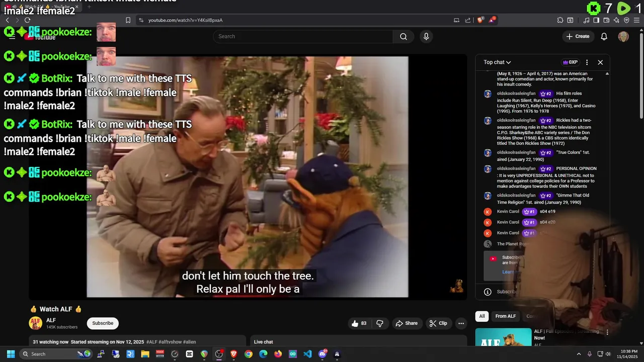Toggle Brave sidebar panel

click(596, 20)
